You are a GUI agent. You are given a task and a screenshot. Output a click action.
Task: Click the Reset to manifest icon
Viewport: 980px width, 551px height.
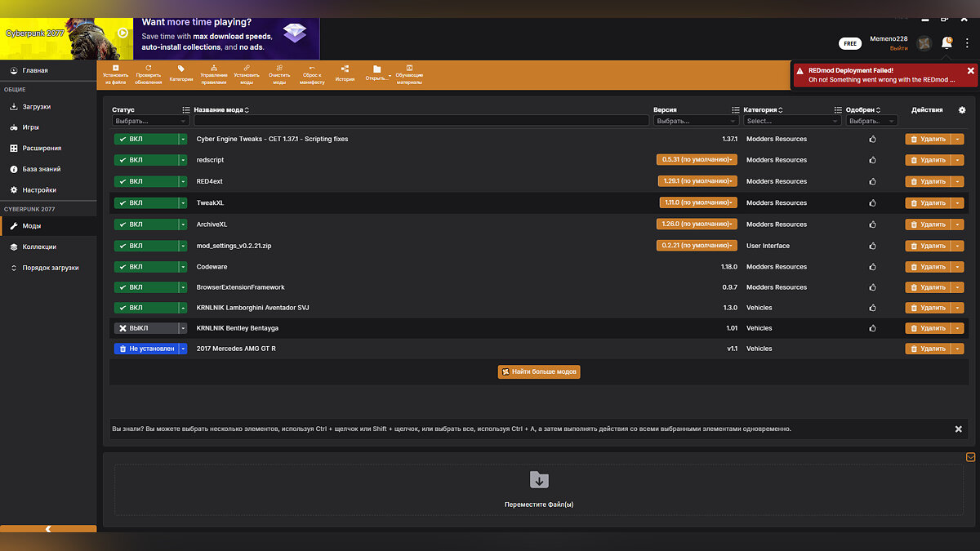(x=312, y=69)
